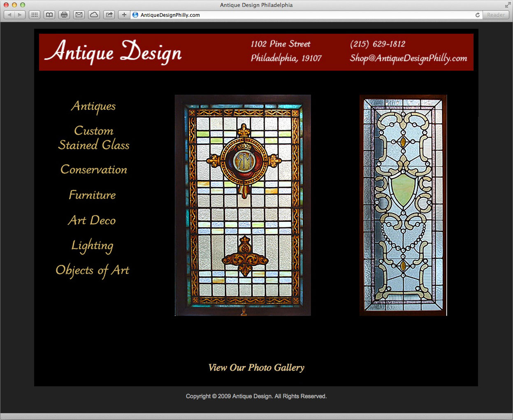Click the crest stained glass window image
The width and height of the screenshot is (513, 420).
pyautogui.click(x=243, y=205)
